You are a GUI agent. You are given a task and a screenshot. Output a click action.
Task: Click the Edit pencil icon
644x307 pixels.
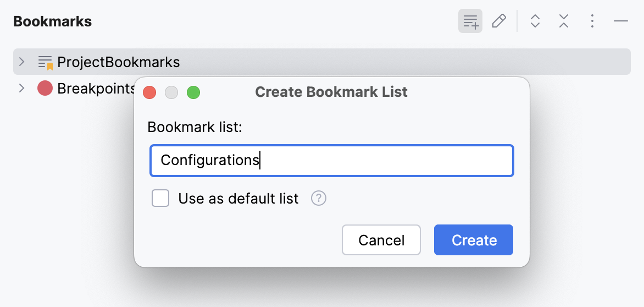499,22
